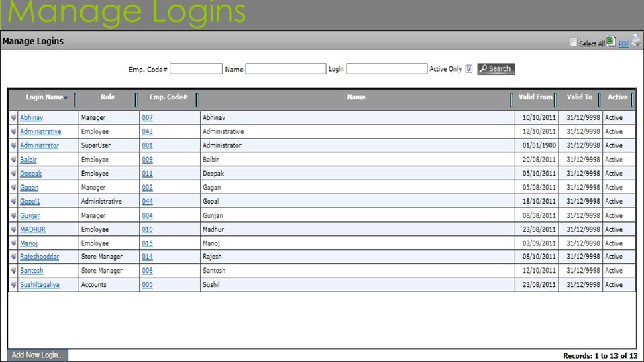Image resolution: width=644 pixels, height=362 pixels.
Task: Click the row icon beside Administrative
Action: pos(14,131)
